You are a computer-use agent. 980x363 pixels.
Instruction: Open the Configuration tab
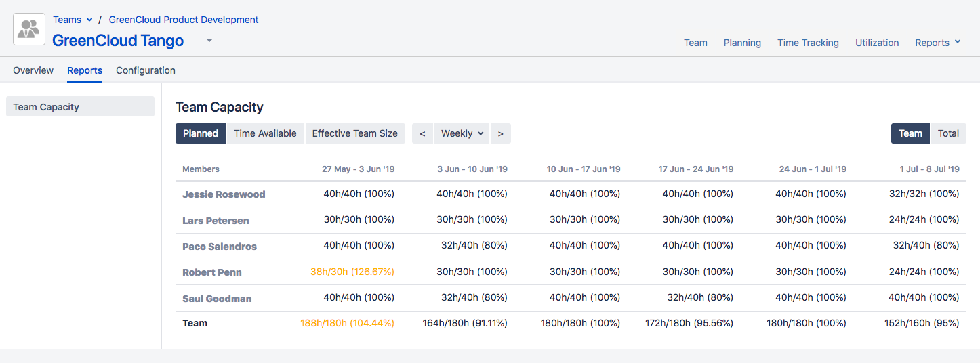click(x=146, y=70)
